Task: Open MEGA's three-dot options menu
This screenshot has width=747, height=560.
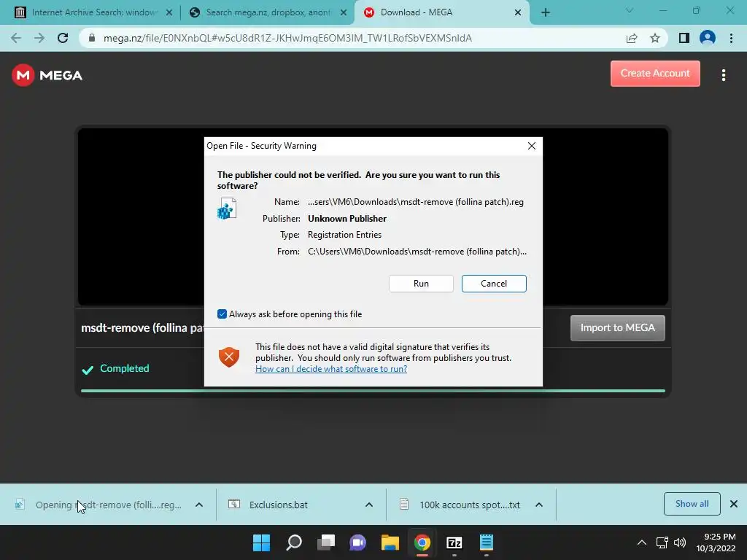Action: pyautogui.click(x=723, y=75)
